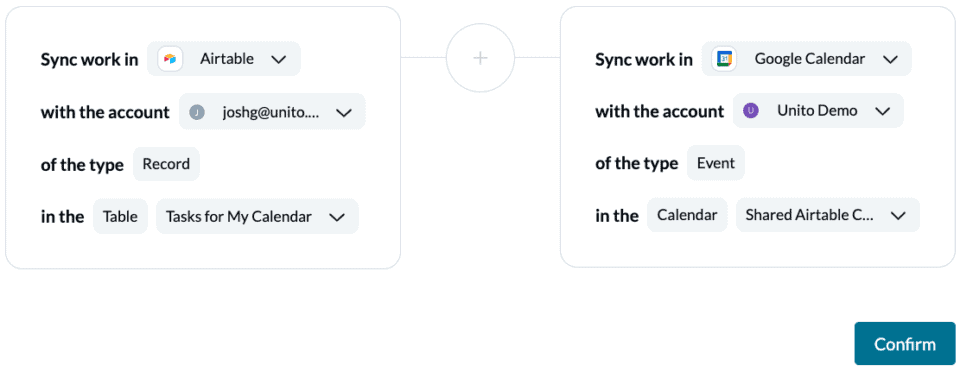
Task: Click the chevron beside Tasks for My Calendar
Action: click(x=337, y=217)
